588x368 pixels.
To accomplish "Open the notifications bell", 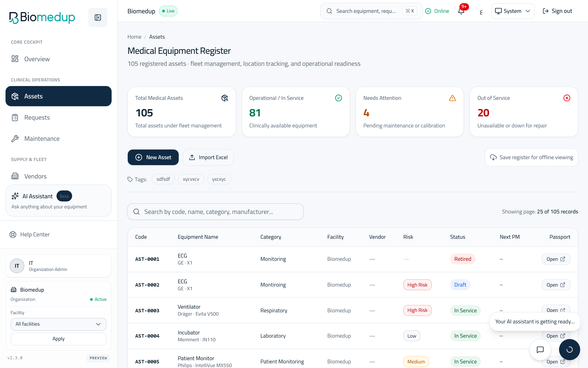I will click(x=461, y=11).
